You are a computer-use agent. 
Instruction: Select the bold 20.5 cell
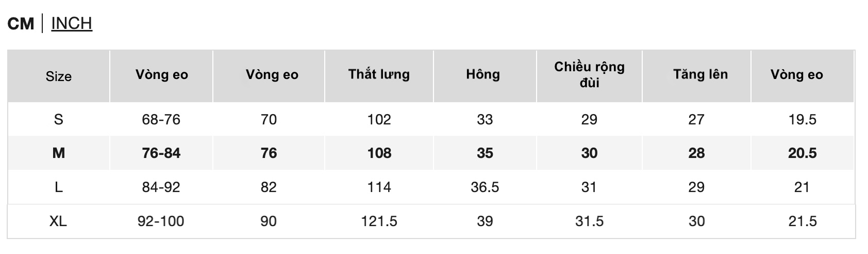(803, 153)
